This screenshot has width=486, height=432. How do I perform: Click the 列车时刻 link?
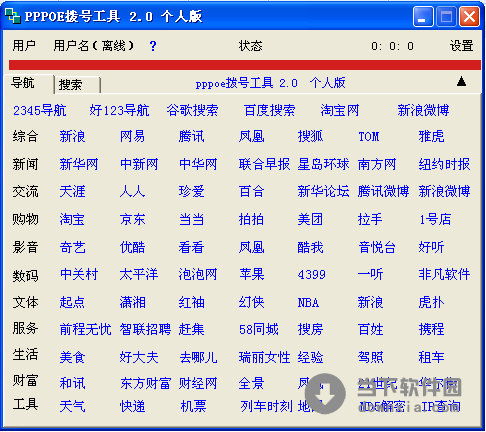[x=266, y=406]
